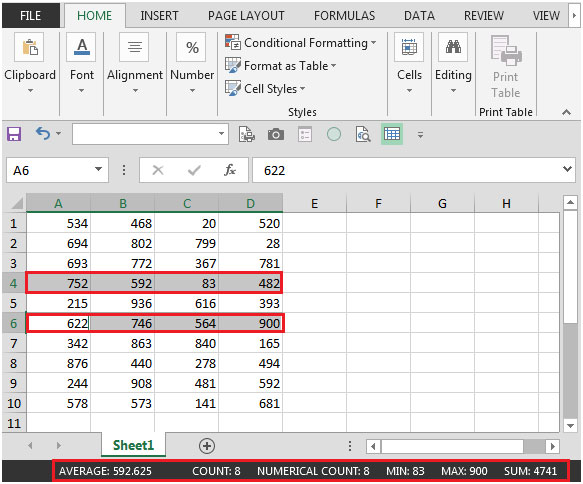This screenshot has width=583, height=484.
Task: Select cell containing 681
Action: point(250,403)
